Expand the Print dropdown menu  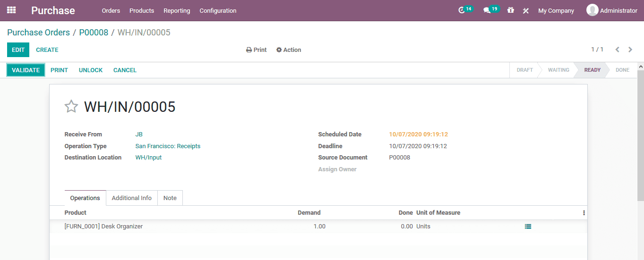pyautogui.click(x=257, y=50)
